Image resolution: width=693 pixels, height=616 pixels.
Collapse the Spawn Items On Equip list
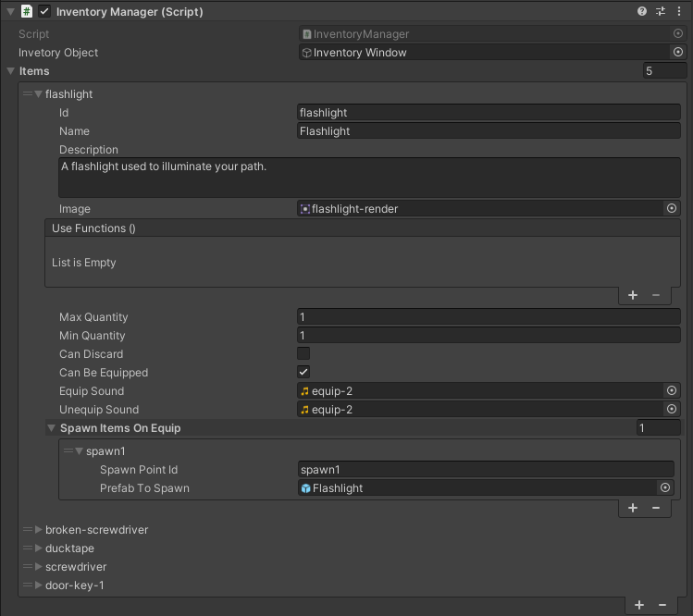pos(53,428)
